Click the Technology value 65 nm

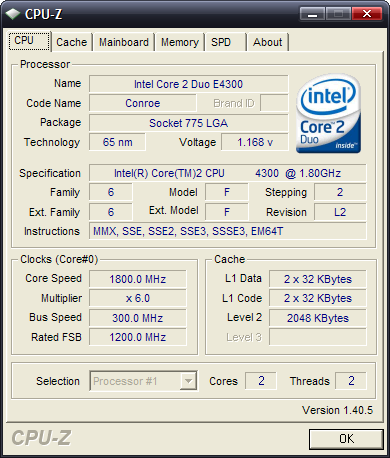point(117,142)
